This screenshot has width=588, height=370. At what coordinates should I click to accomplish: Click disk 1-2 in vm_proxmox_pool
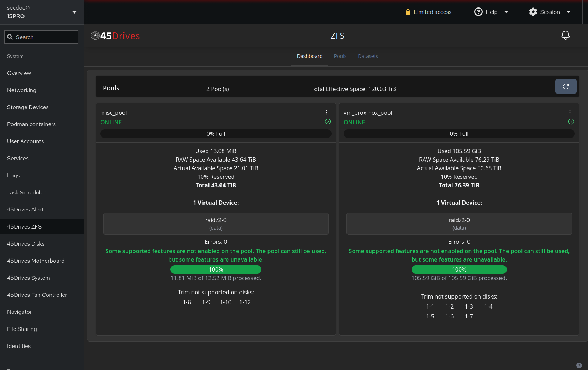click(x=450, y=306)
